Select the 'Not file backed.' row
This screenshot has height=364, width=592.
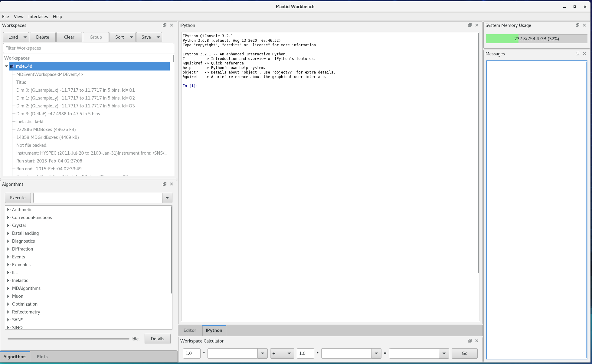[32, 145]
